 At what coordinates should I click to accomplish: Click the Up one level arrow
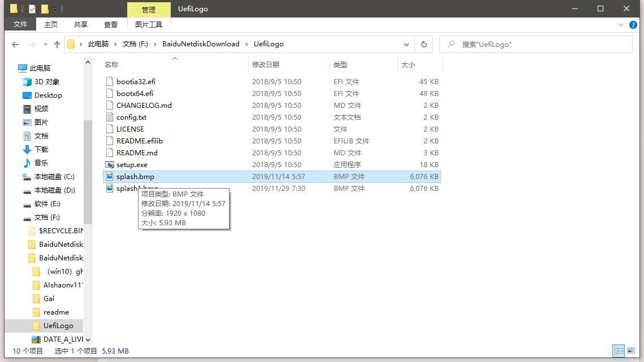click(x=57, y=44)
